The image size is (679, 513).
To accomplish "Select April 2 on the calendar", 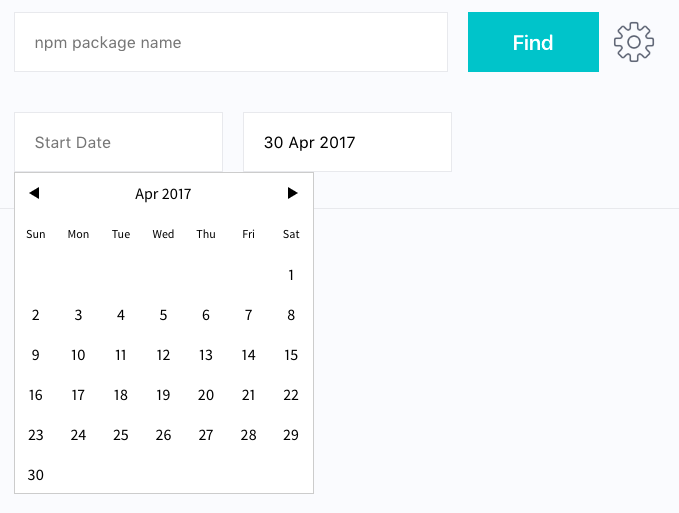I will pos(36,315).
